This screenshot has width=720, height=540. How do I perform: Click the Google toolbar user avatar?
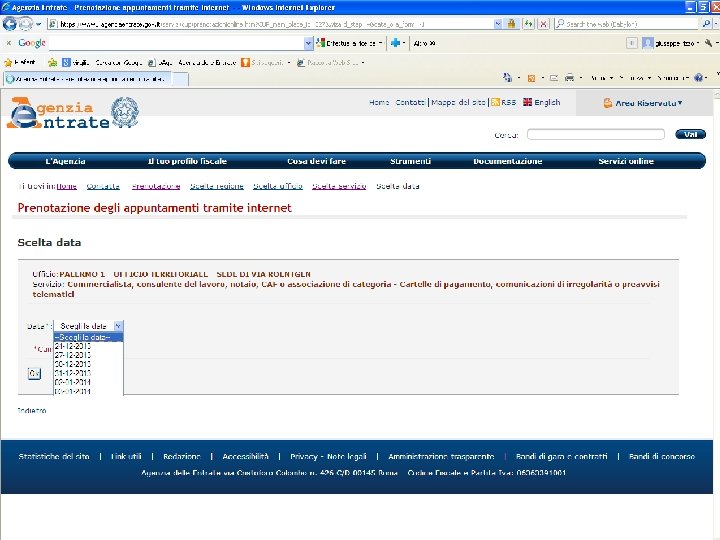point(647,43)
